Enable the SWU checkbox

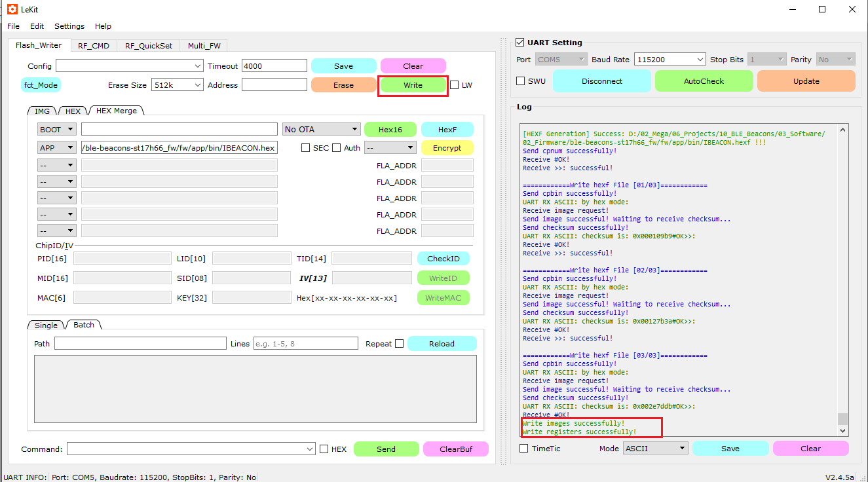click(x=521, y=81)
